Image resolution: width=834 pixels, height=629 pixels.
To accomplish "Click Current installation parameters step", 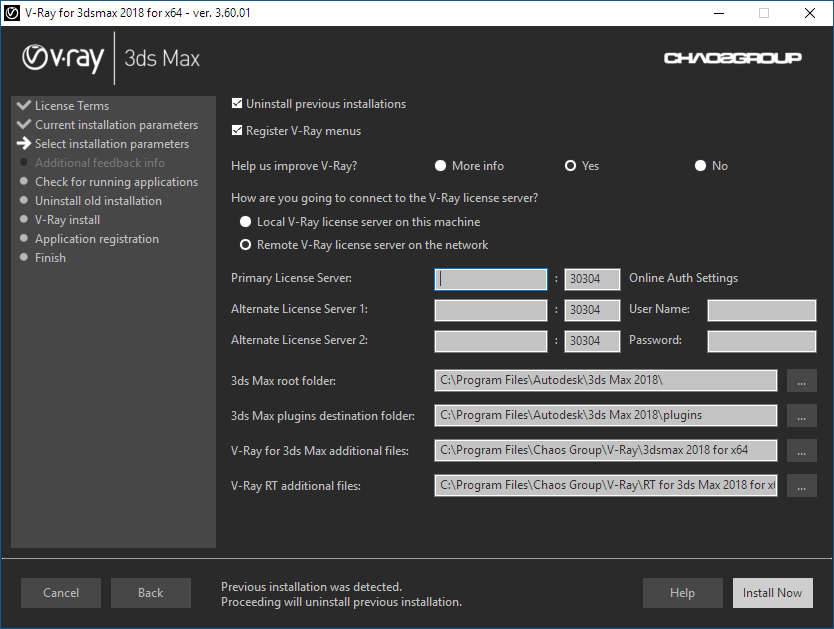I will pos(116,125).
